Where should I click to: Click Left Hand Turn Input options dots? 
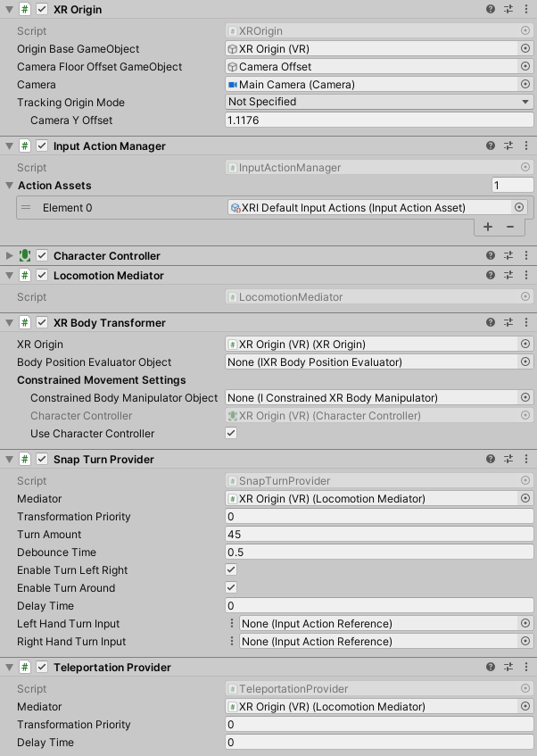pyautogui.click(x=233, y=624)
